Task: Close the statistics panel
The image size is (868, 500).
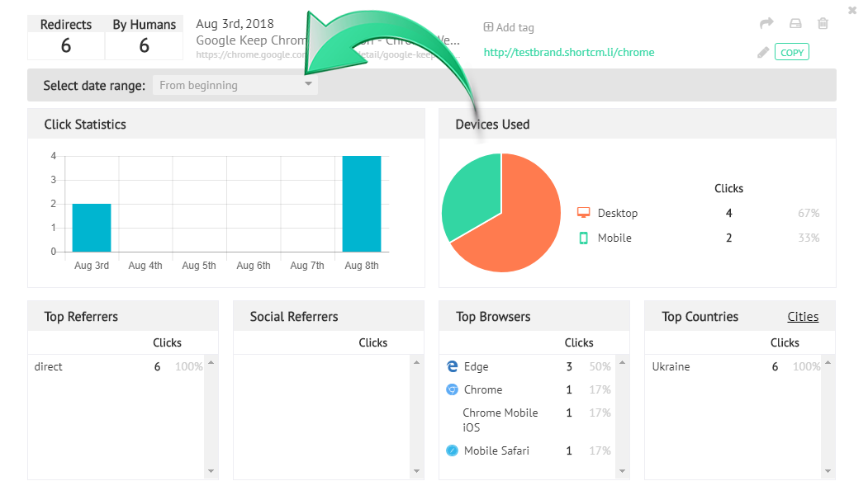Action: click(852, 10)
